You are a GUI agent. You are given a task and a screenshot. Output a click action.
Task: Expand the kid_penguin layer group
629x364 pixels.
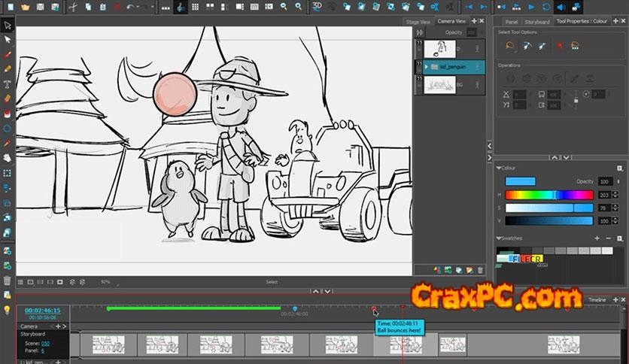point(427,67)
